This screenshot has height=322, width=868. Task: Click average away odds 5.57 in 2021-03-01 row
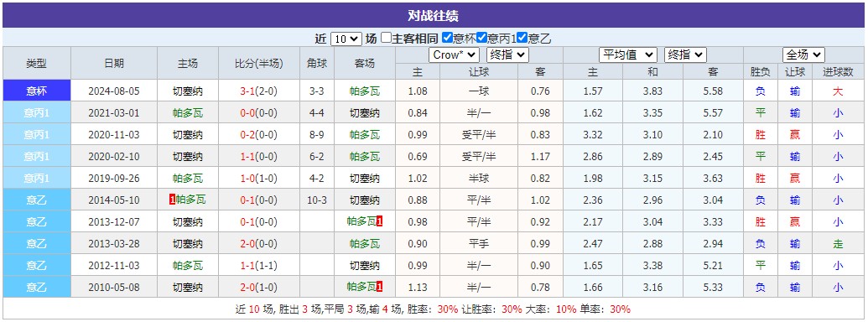(713, 113)
